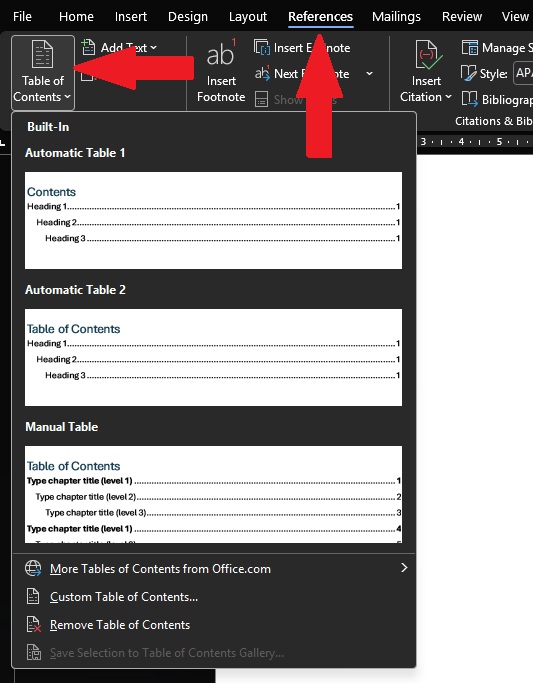Click the Insert Citation icon

[x=428, y=56]
